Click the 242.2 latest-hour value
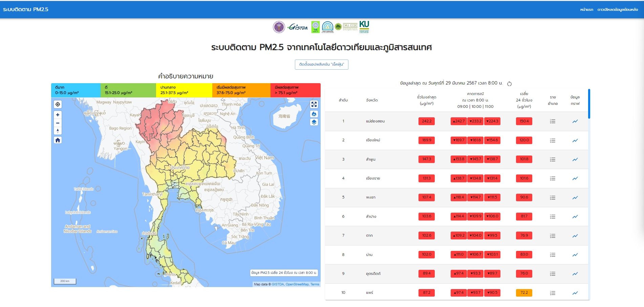644x307 pixels. pyautogui.click(x=427, y=121)
